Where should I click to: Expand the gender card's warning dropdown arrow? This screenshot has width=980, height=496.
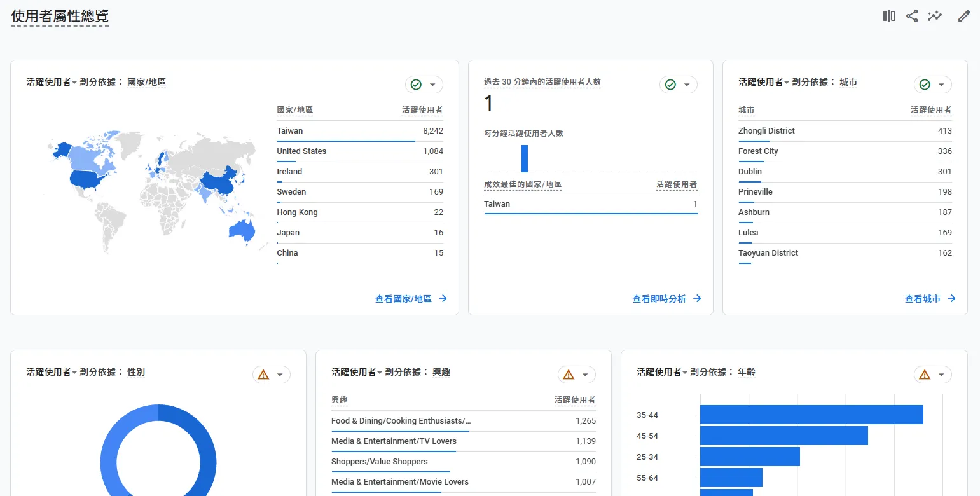coord(280,375)
